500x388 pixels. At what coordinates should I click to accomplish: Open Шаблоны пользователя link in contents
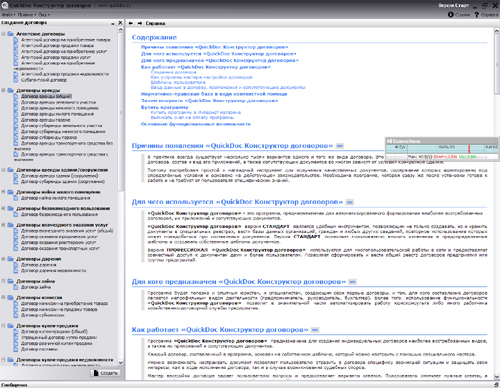coord(178,82)
